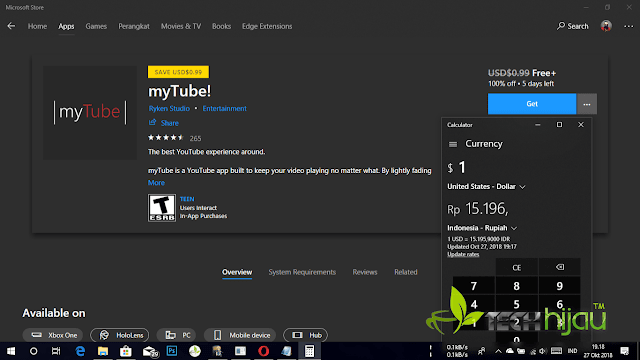The width and height of the screenshot is (640, 360).
Task: Click the blue Get button
Action: pyautogui.click(x=532, y=104)
